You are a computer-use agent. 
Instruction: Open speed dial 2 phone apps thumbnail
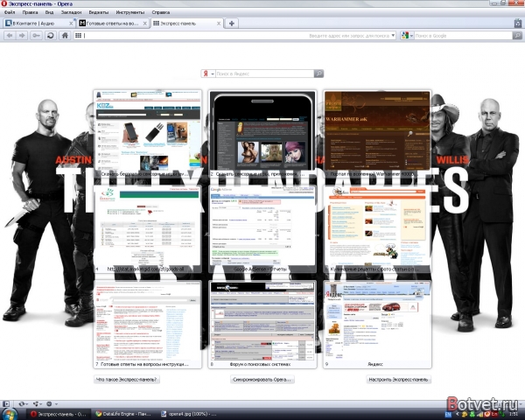(x=262, y=134)
